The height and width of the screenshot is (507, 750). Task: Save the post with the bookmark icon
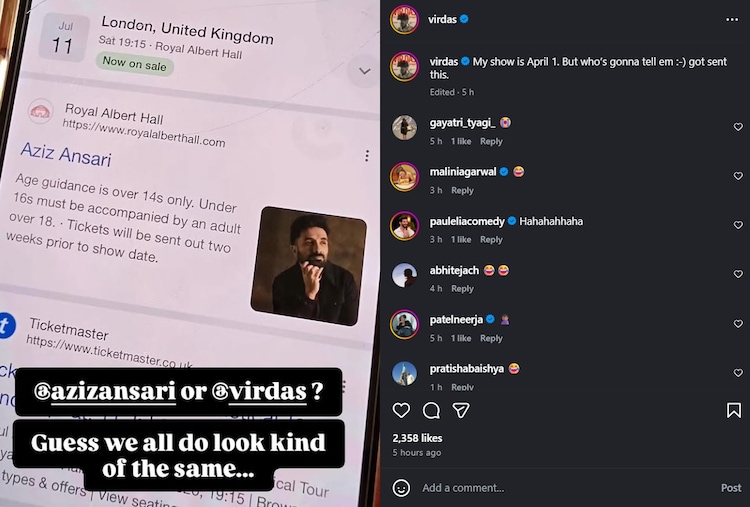pyautogui.click(x=734, y=410)
